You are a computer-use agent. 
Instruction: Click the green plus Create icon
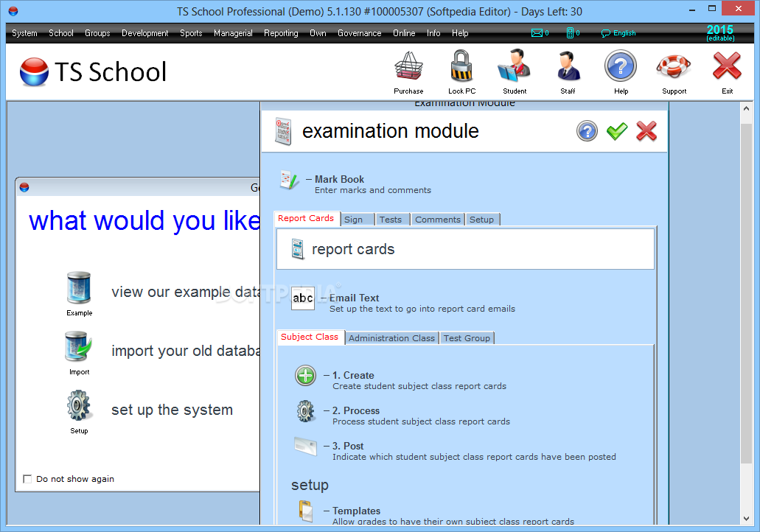point(305,376)
